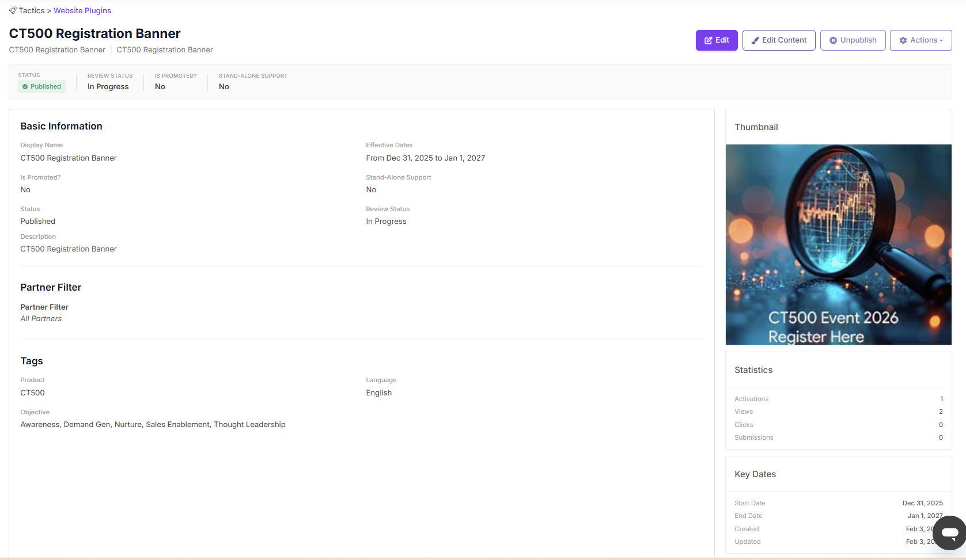Click the End Date label in Key Dates
The height and width of the screenshot is (560, 966).
pyautogui.click(x=748, y=516)
